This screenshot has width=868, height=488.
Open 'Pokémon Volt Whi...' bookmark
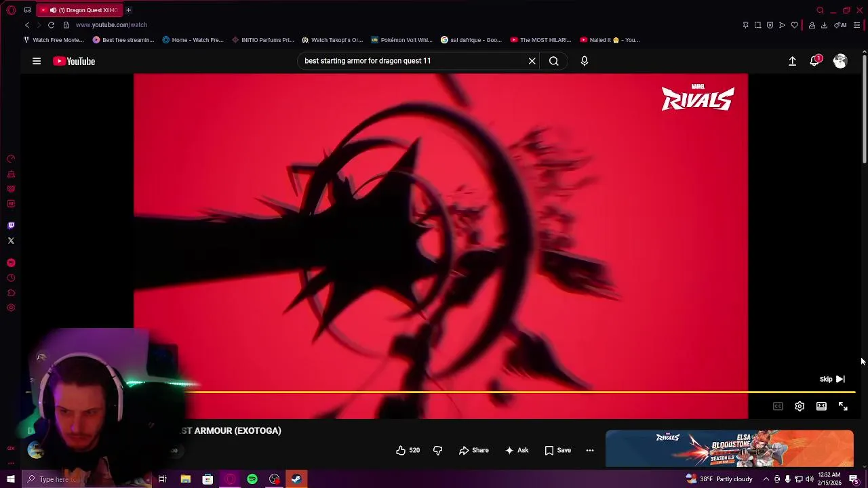(x=401, y=40)
